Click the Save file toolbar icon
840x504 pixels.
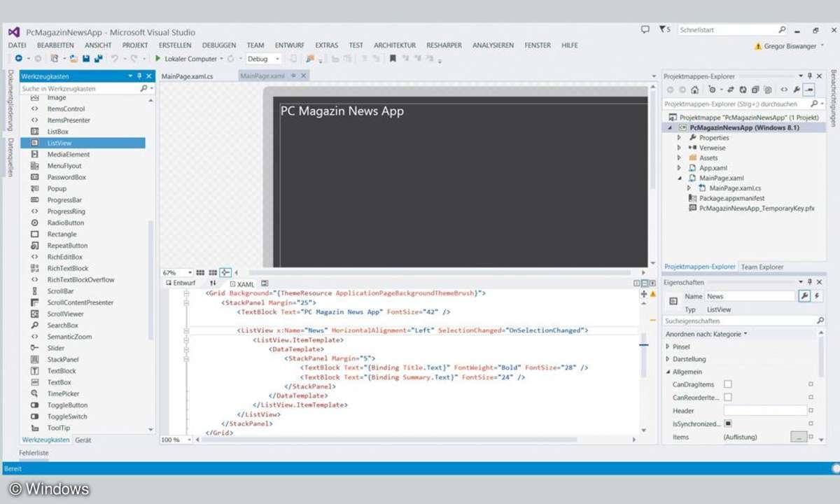(x=86, y=59)
